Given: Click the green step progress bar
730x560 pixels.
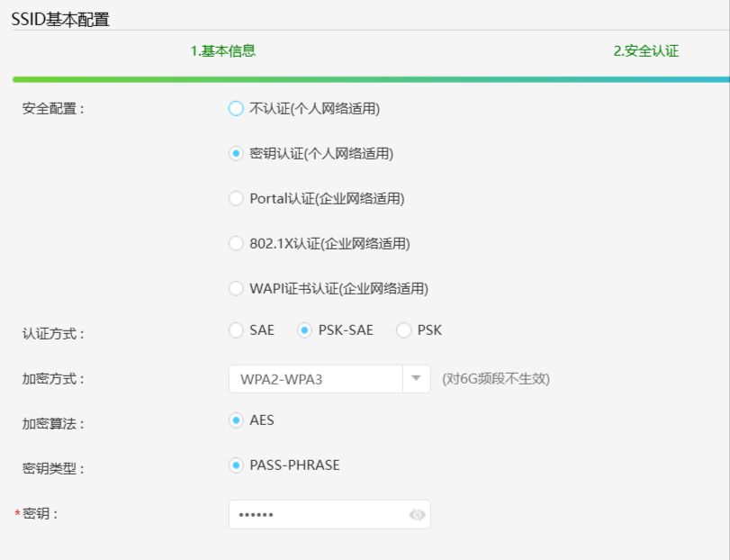Looking at the screenshot, I should pos(371,79).
